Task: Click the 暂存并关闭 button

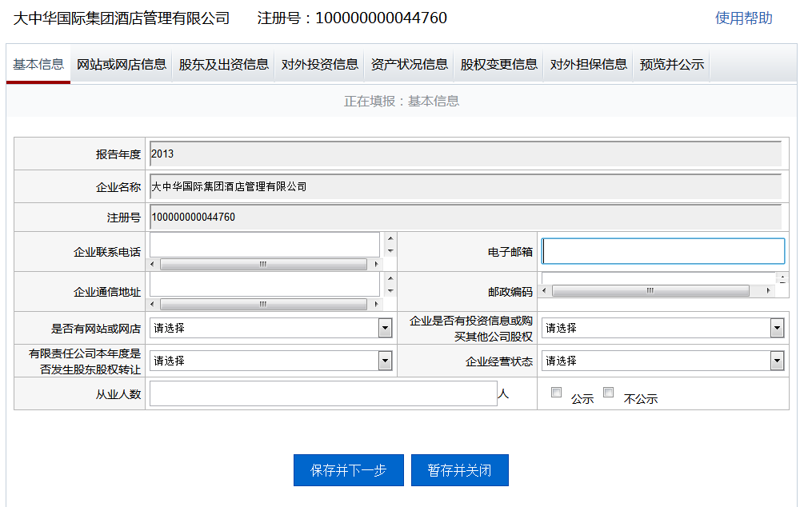Action: 459,470
